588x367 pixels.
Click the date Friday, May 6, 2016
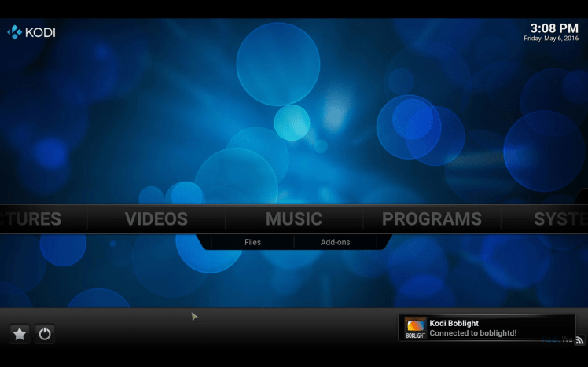(x=551, y=39)
